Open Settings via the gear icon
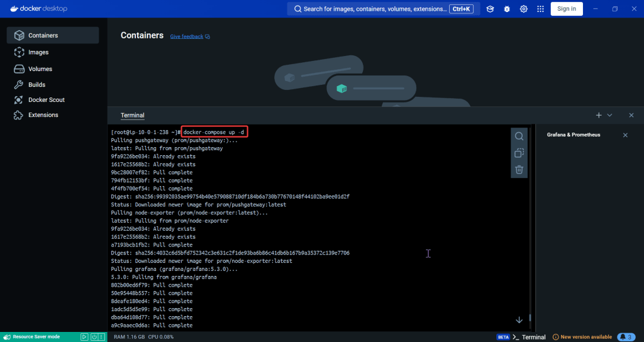The image size is (644, 342). click(x=523, y=9)
